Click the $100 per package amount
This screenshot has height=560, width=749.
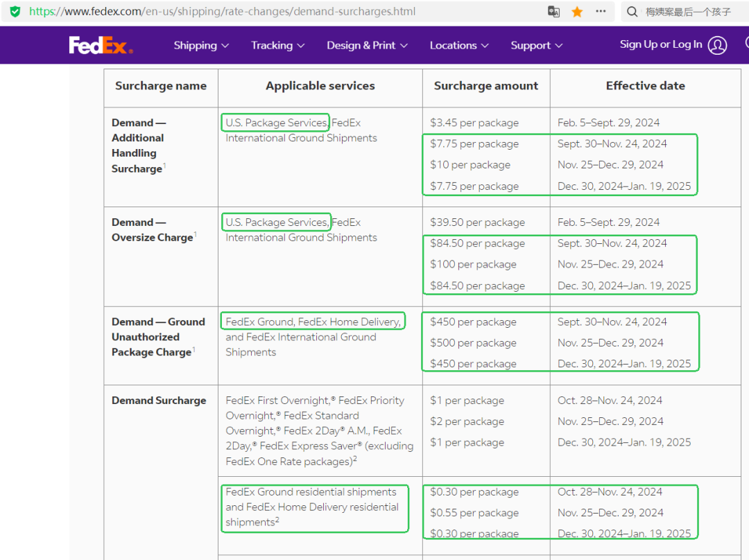click(473, 264)
